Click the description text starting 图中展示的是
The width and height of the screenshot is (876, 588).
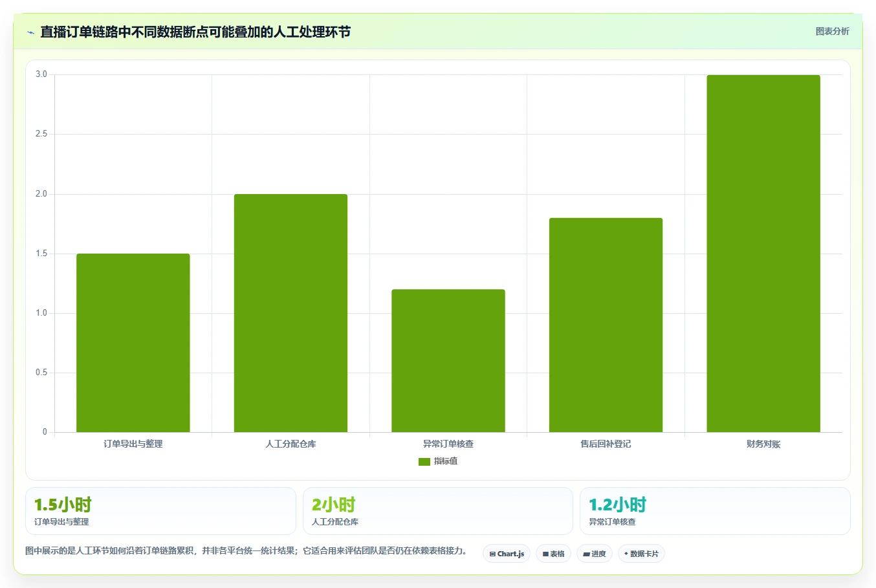click(x=246, y=551)
